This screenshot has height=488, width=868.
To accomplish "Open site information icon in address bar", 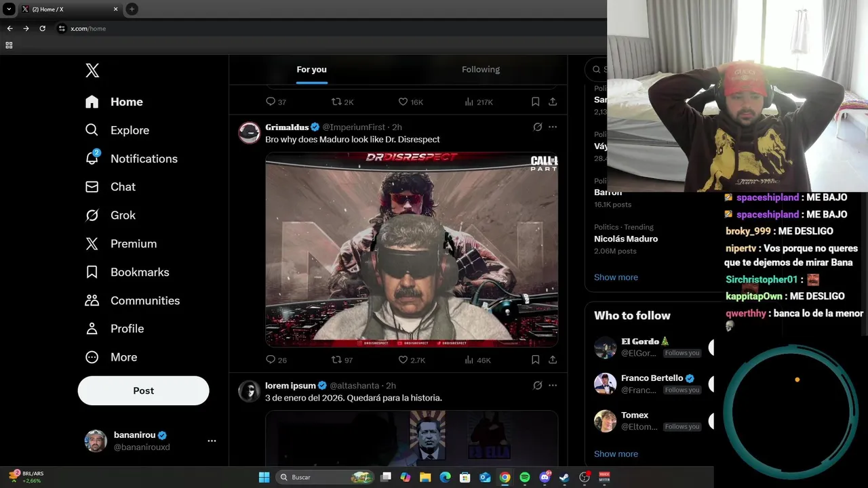I will tap(62, 28).
